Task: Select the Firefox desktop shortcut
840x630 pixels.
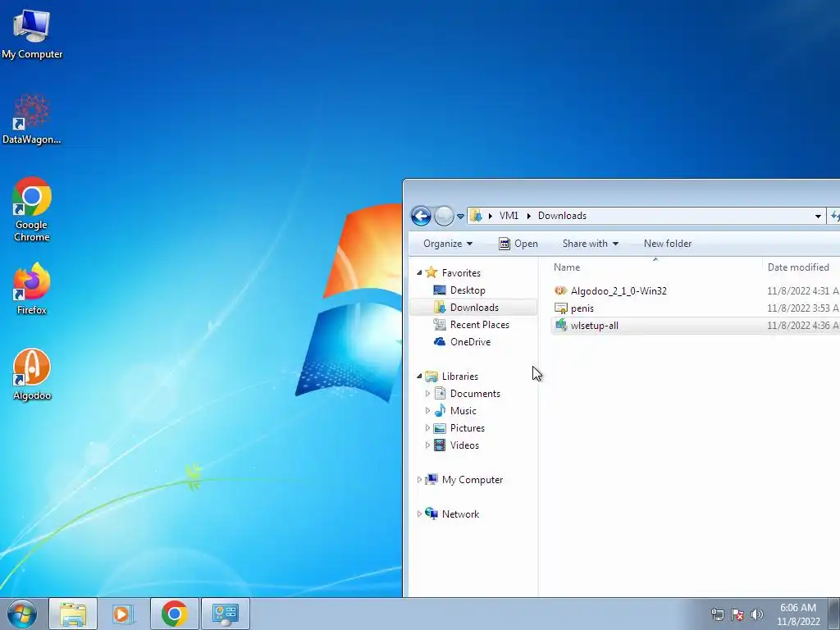Action: click(x=32, y=290)
